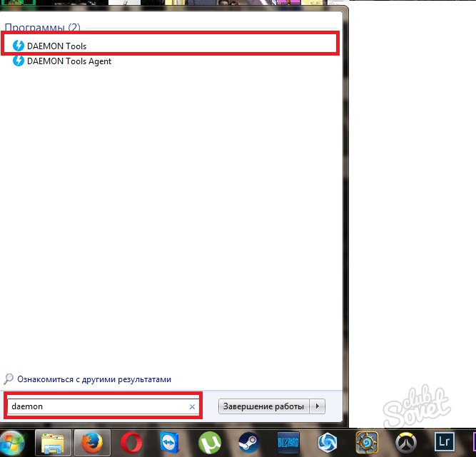Image resolution: width=476 pixels, height=457 pixels.
Task: Open the Opera browser taskbar icon
Action: [131, 443]
